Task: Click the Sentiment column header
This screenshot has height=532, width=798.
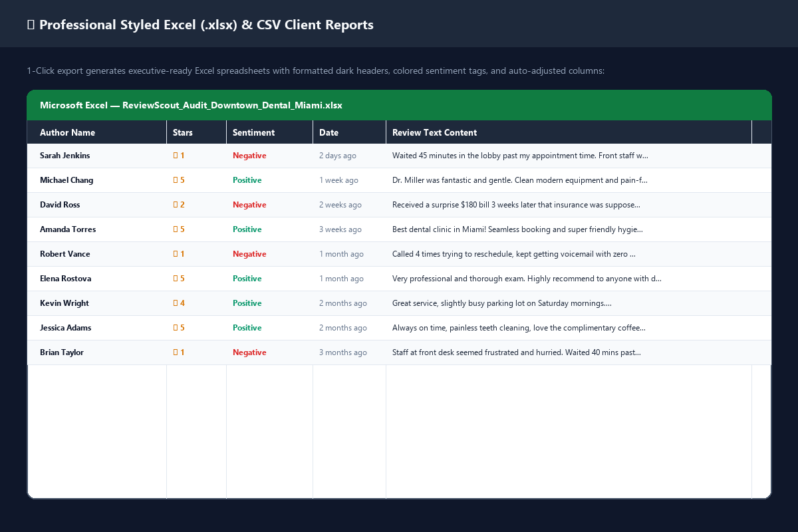Action: pos(270,132)
